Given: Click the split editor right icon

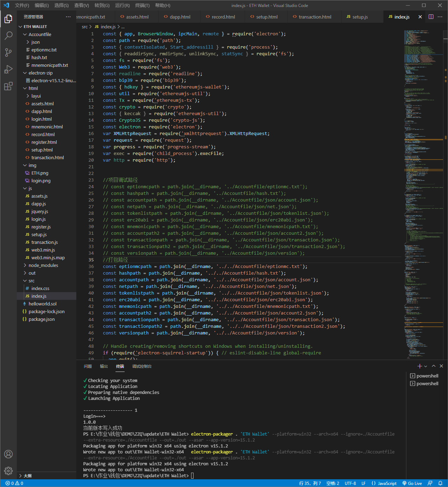Looking at the screenshot, I should pos(431,17).
